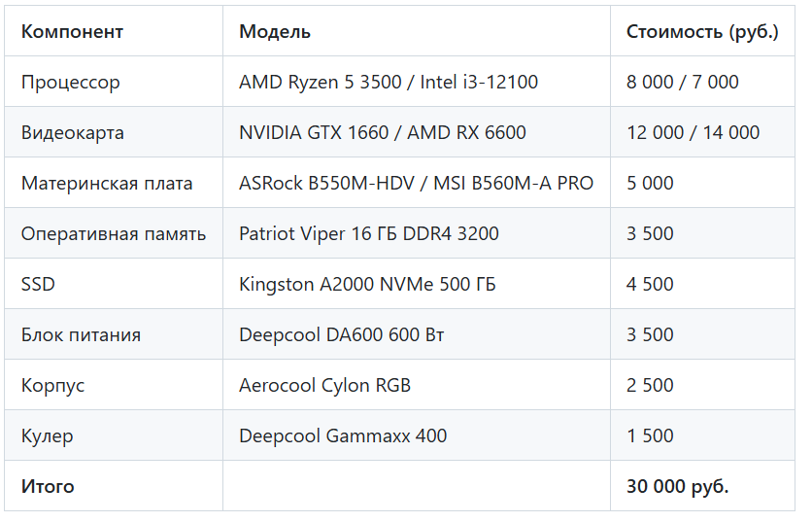Click the Модель column header
The width and height of the screenshot is (812, 522).
275,32
